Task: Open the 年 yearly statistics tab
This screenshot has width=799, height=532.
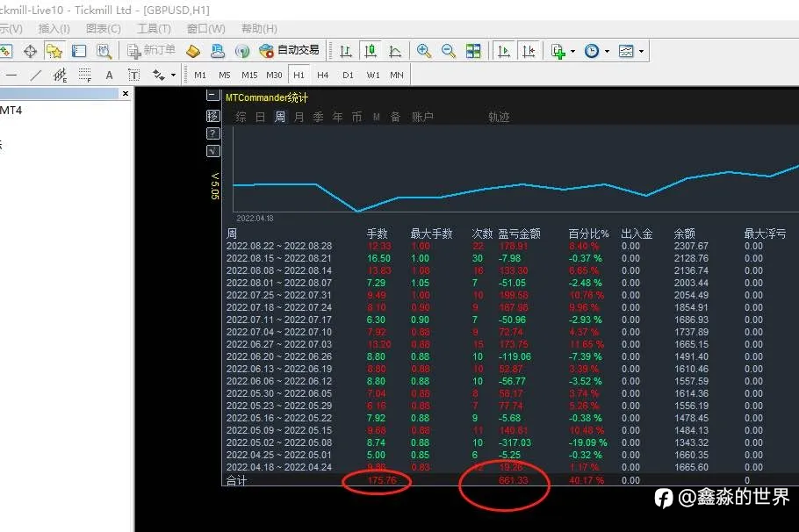Action: click(338, 118)
